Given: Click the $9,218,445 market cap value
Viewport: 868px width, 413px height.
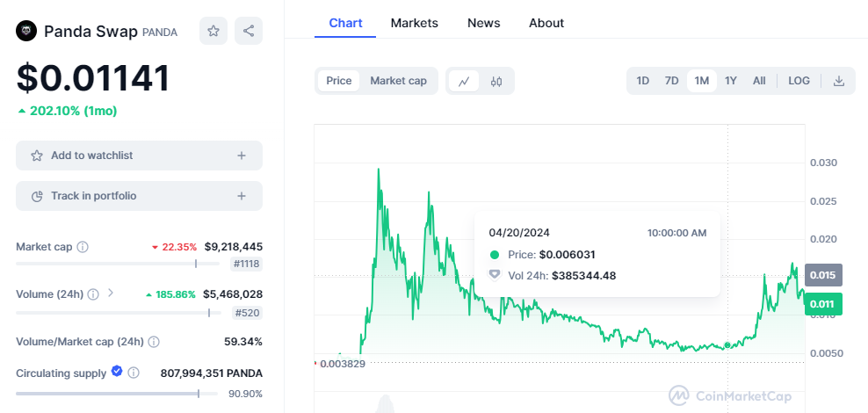Looking at the screenshot, I should pyautogui.click(x=234, y=247).
